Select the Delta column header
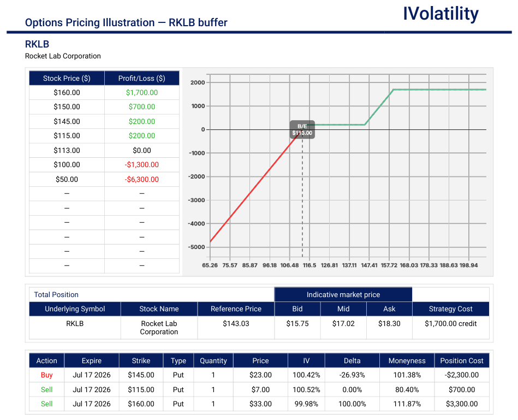Screen dimensions: 518x420 pos(352,361)
